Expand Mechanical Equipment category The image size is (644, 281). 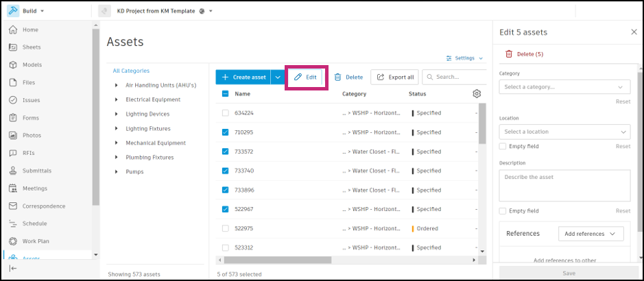pyautogui.click(x=117, y=143)
